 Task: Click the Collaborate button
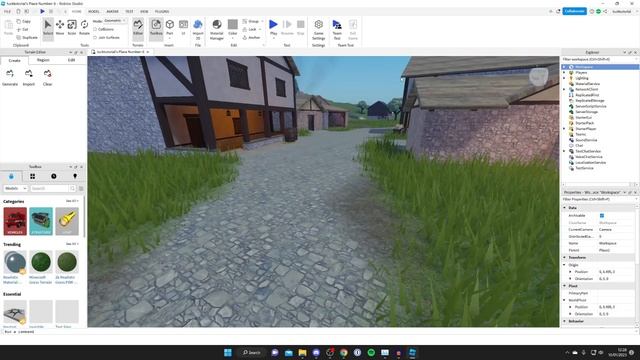[575, 11]
